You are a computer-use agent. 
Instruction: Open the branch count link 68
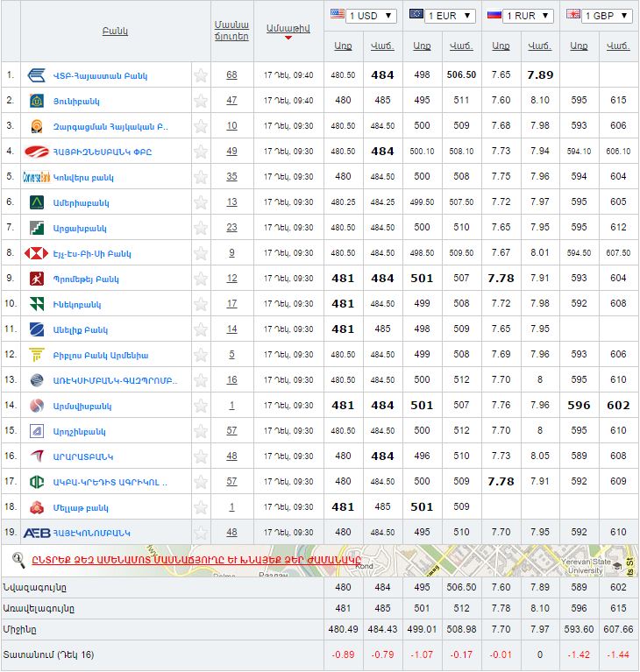(x=231, y=75)
